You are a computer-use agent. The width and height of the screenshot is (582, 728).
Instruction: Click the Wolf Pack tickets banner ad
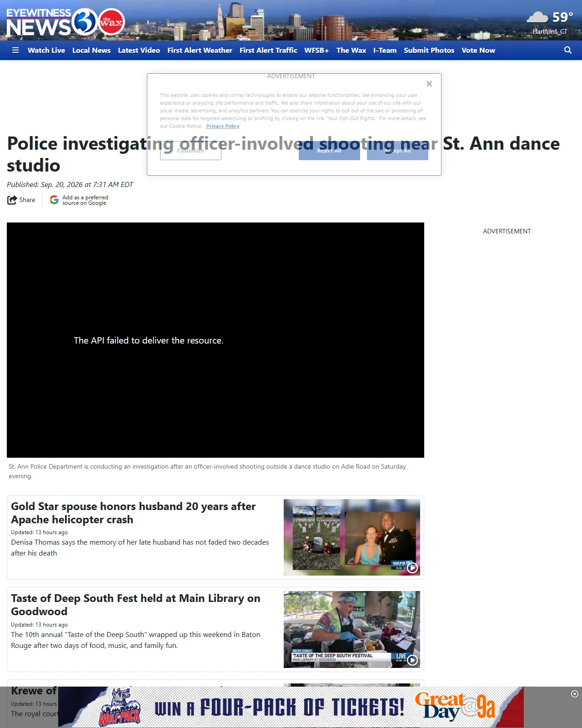pos(291,707)
